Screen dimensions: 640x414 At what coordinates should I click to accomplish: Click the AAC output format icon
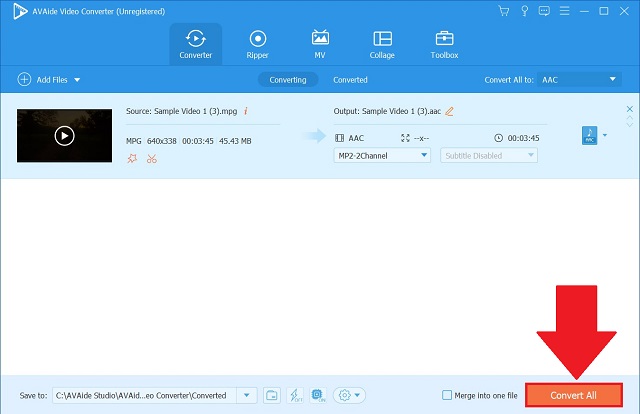[x=589, y=135]
